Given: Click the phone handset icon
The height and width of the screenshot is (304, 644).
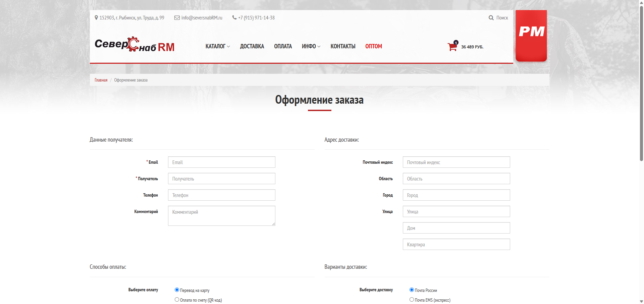Looking at the screenshot, I should [x=234, y=17].
